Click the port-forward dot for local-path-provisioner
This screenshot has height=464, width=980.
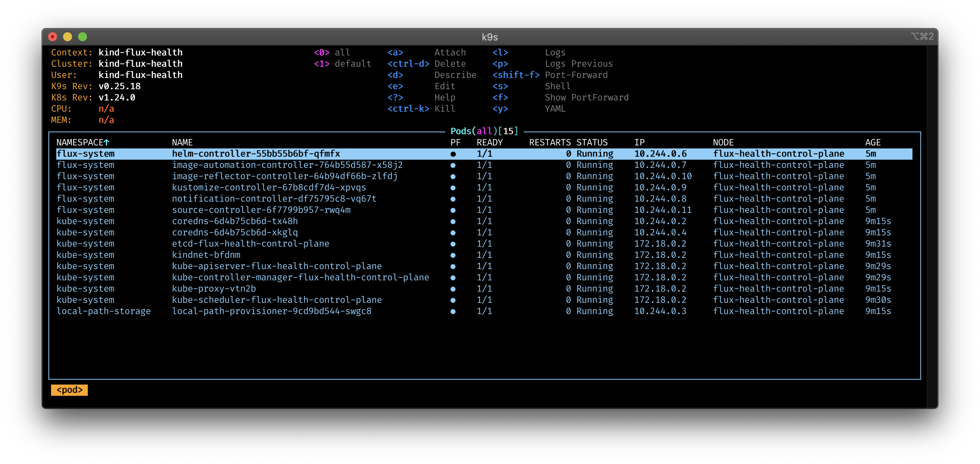453,311
